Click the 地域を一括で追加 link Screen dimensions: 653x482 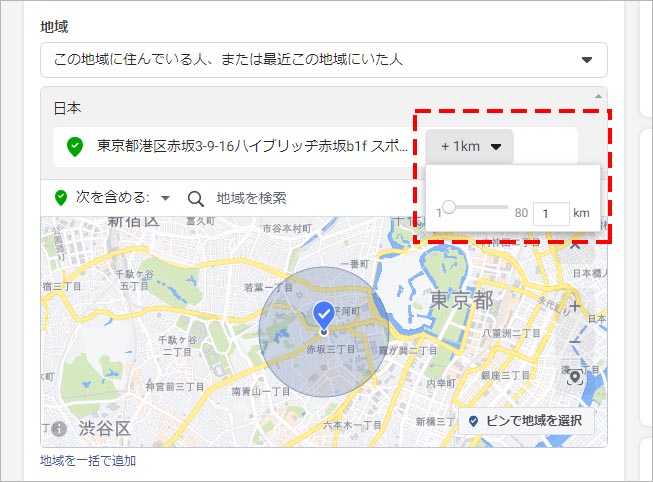click(88, 461)
